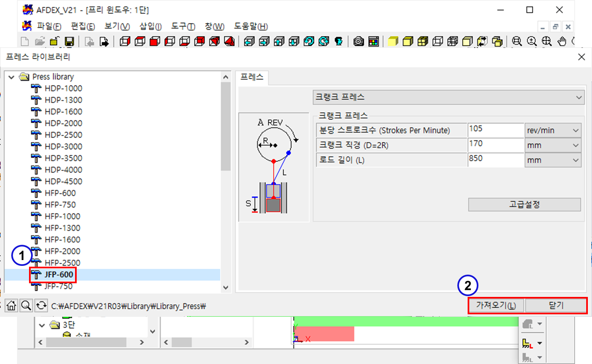
Task: Click the camera snapshot toolbar icon
Action: [359, 41]
